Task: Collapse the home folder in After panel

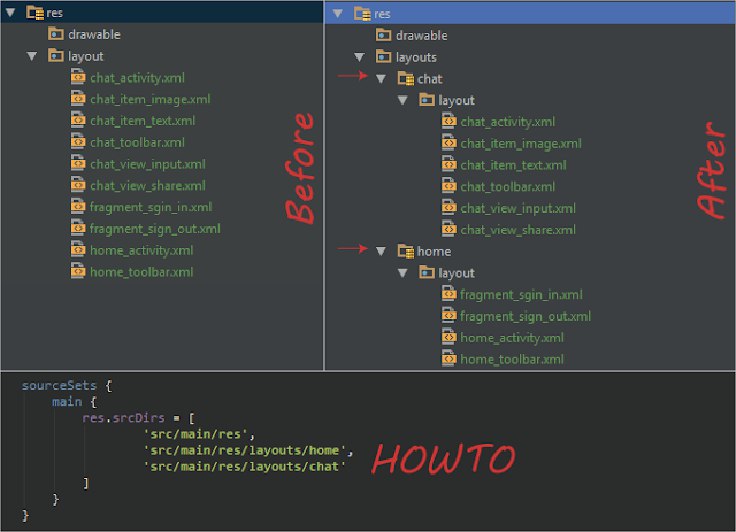Action: point(381,251)
